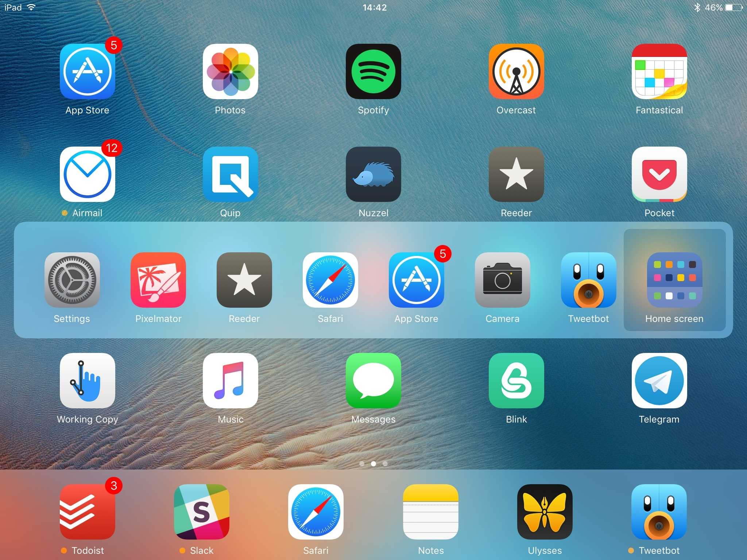
Task: Switch to the second home screen page
Action: 373,463
